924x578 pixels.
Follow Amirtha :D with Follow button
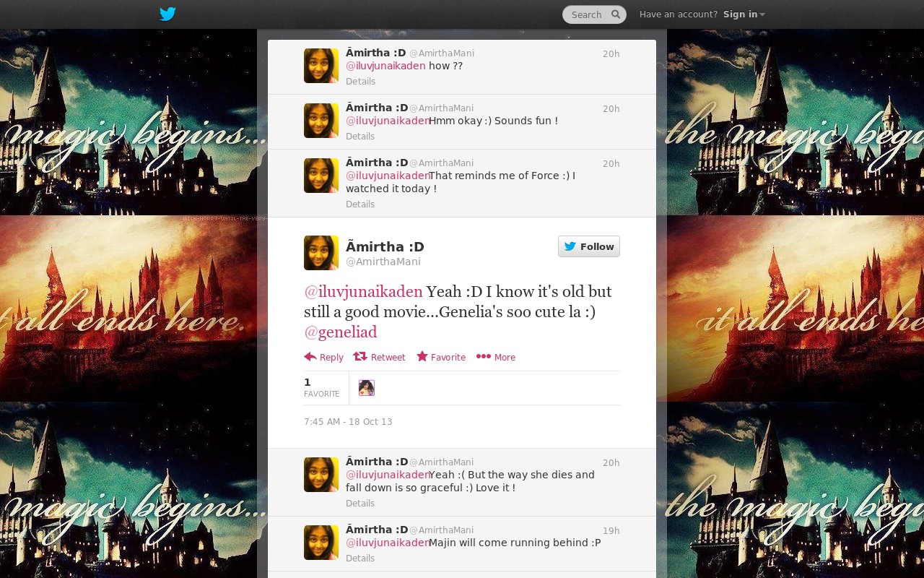point(589,246)
